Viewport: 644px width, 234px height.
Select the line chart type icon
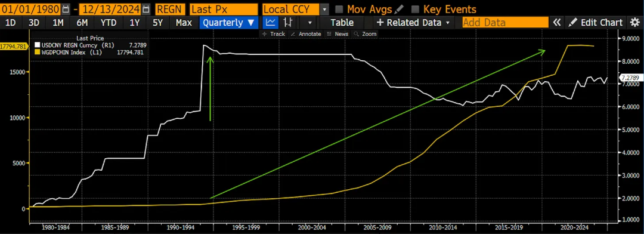[x=270, y=22]
